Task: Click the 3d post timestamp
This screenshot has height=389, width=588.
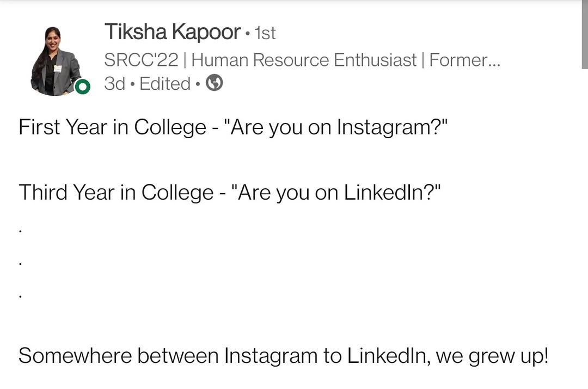Action: [115, 84]
